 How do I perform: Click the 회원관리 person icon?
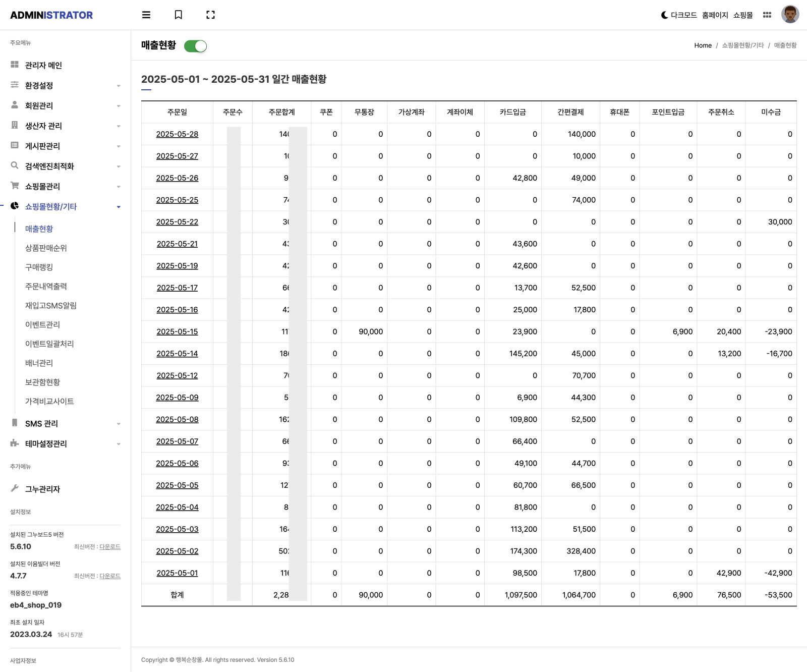point(15,105)
